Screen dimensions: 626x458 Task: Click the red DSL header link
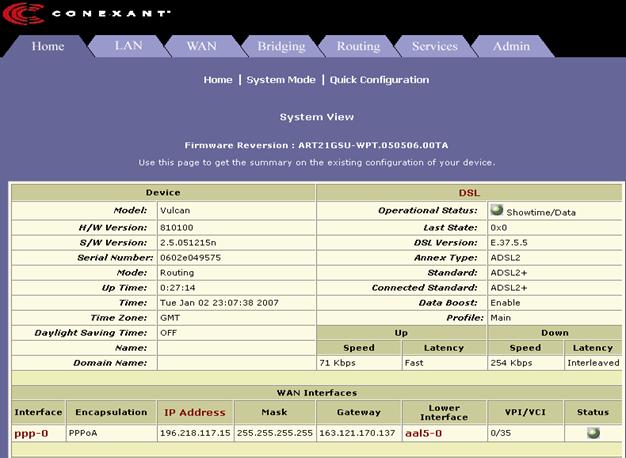(469, 193)
